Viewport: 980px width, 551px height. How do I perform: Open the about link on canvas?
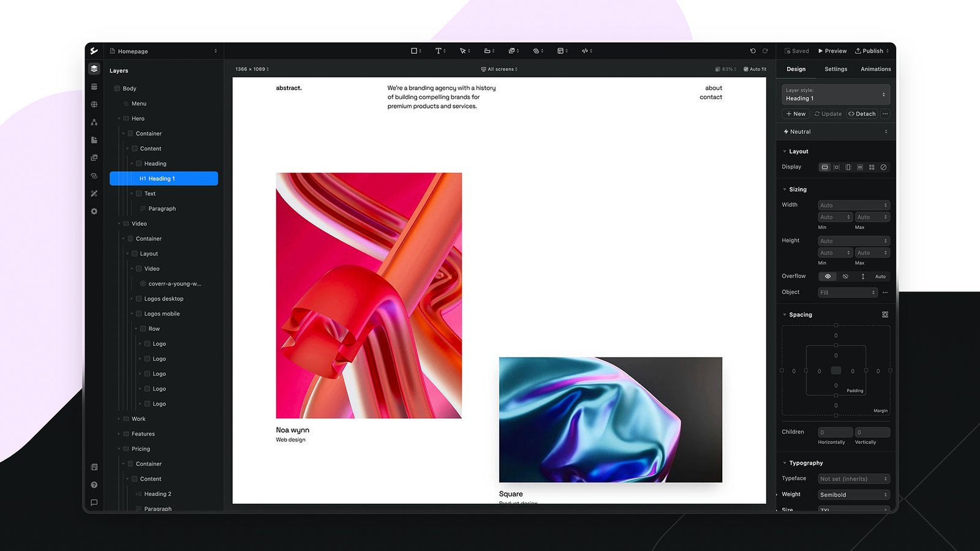(x=713, y=88)
